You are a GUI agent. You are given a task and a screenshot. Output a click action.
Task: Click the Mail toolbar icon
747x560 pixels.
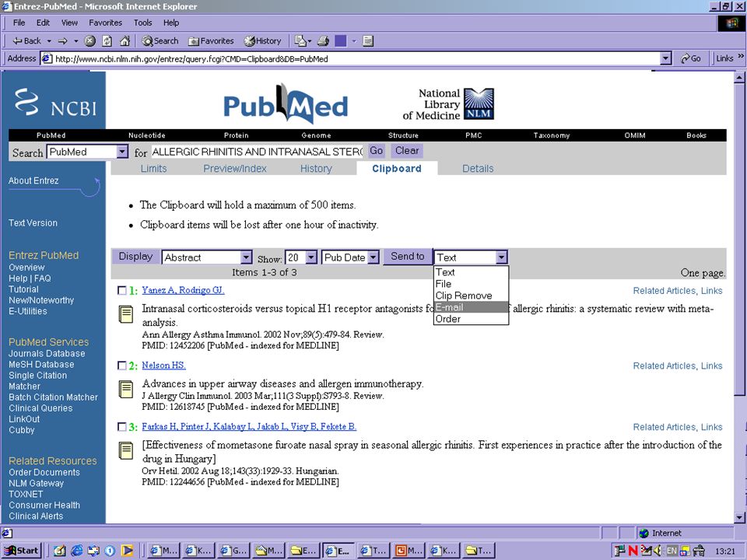[x=300, y=41]
